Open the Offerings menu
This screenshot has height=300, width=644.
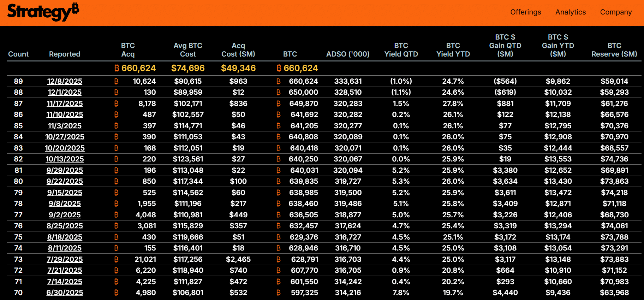pyautogui.click(x=526, y=12)
